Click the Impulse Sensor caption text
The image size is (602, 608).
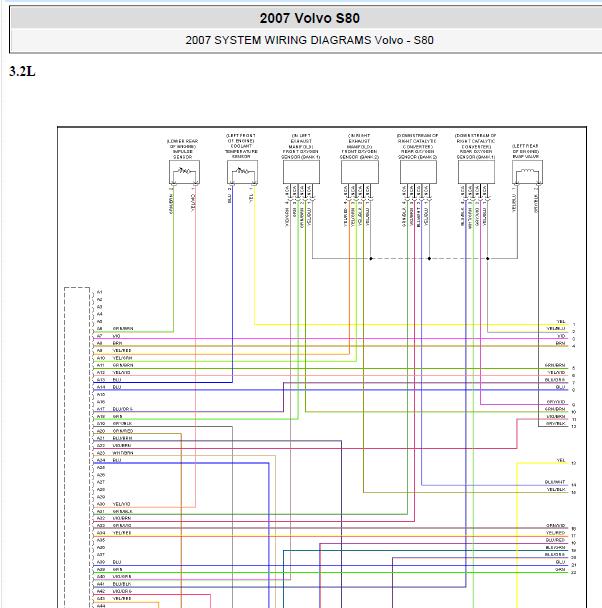pyautogui.click(x=183, y=149)
